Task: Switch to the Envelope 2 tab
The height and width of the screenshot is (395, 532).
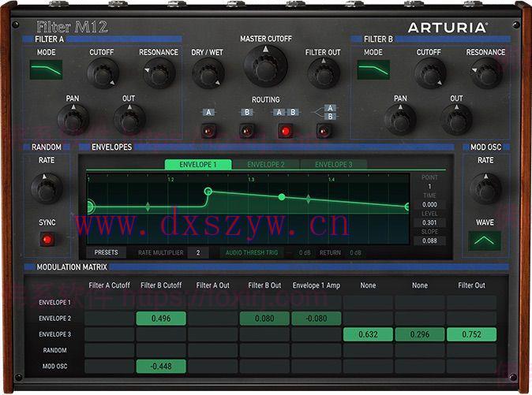Action: click(x=266, y=165)
